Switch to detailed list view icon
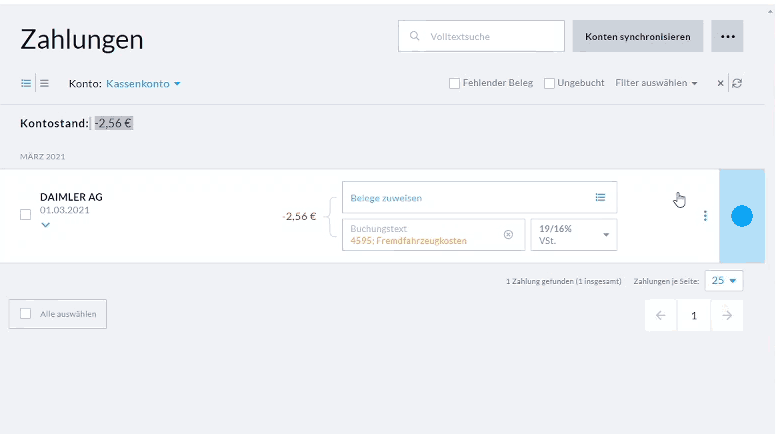The image size is (776, 434). 26,83
